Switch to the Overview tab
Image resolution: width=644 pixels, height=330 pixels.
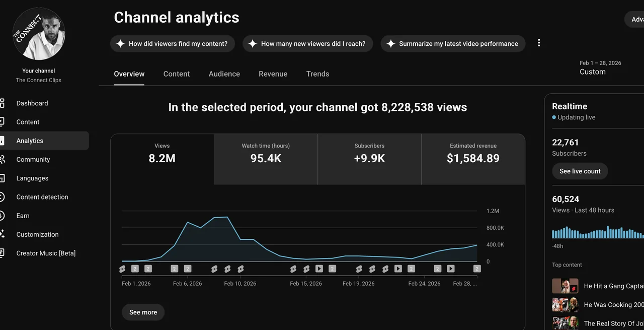[129, 74]
